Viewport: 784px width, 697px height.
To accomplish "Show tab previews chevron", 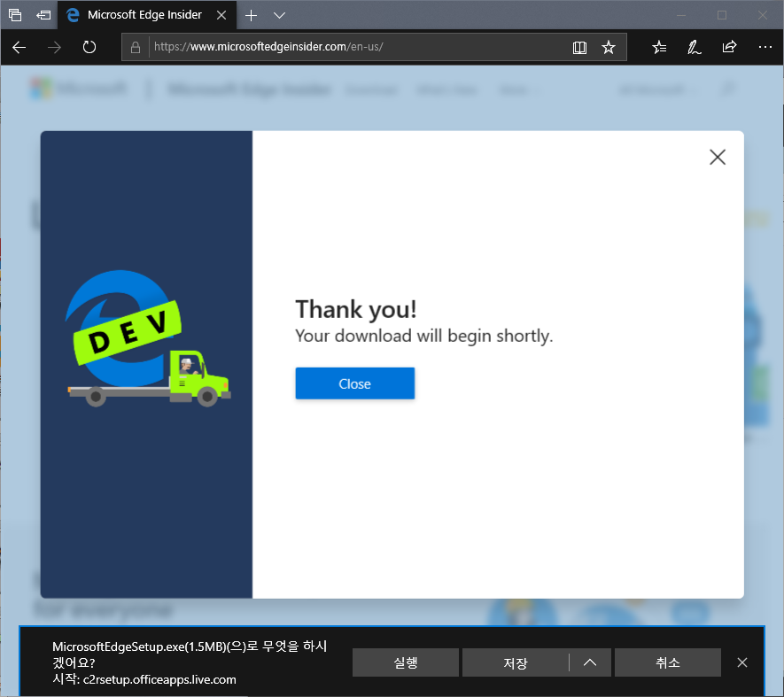I will coord(280,16).
